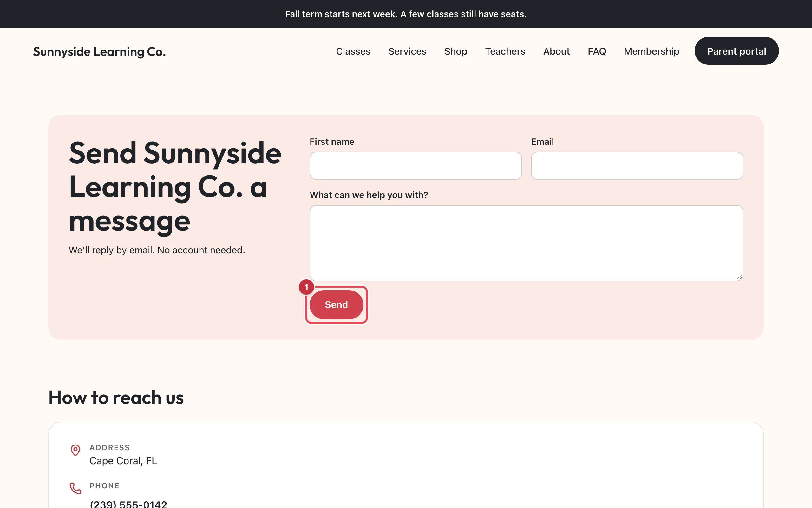Click the 'Fall term starts next week' banner
The height and width of the screenshot is (508, 812).
(x=406, y=14)
